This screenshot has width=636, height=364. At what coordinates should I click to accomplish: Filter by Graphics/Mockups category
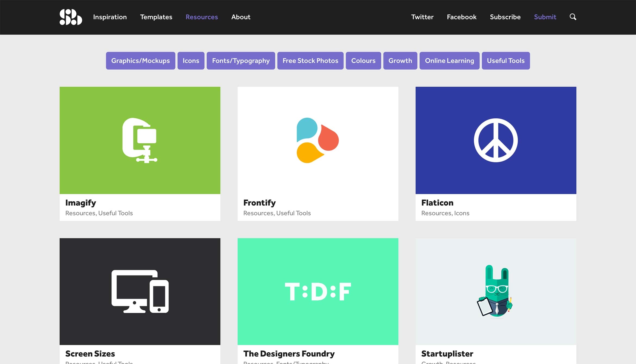tap(140, 61)
